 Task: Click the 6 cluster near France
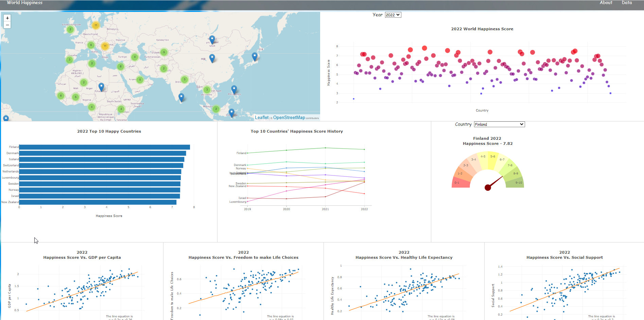click(x=91, y=45)
